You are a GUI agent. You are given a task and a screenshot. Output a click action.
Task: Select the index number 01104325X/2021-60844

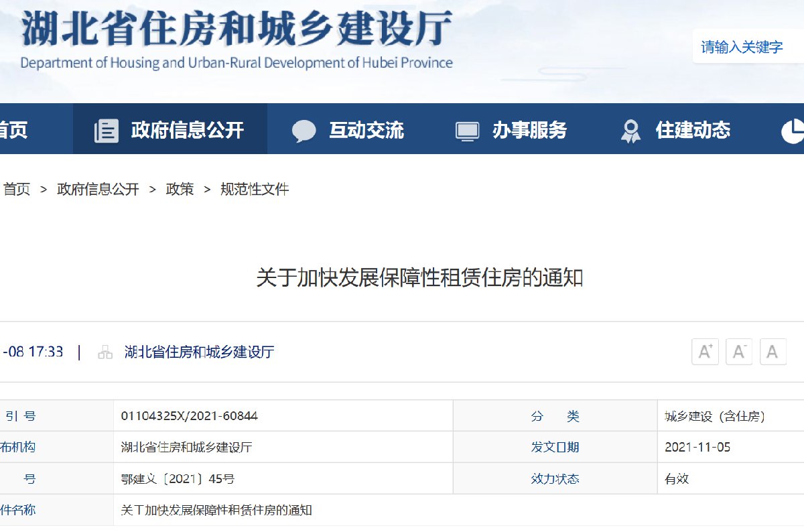point(189,416)
